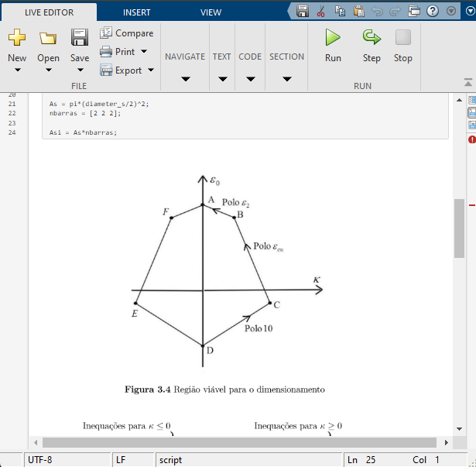This screenshot has height=467, width=476.
Task: Click the horizontal scroll left arrow
Action: (x=36, y=443)
